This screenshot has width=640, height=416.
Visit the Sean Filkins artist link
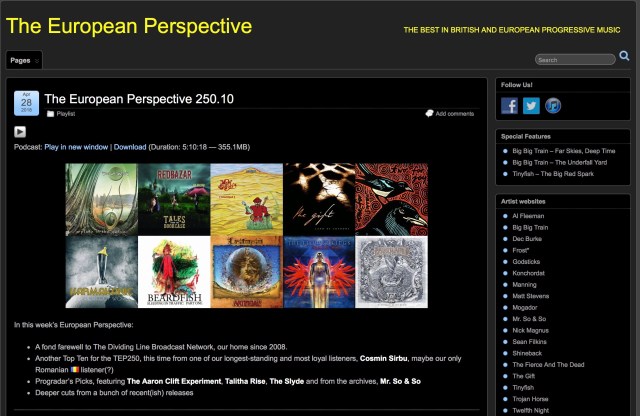pyautogui.click(x=531, y=341)
